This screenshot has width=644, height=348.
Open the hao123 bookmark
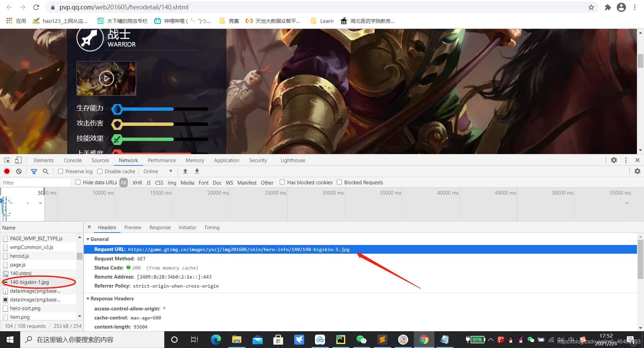pos(60,21)
